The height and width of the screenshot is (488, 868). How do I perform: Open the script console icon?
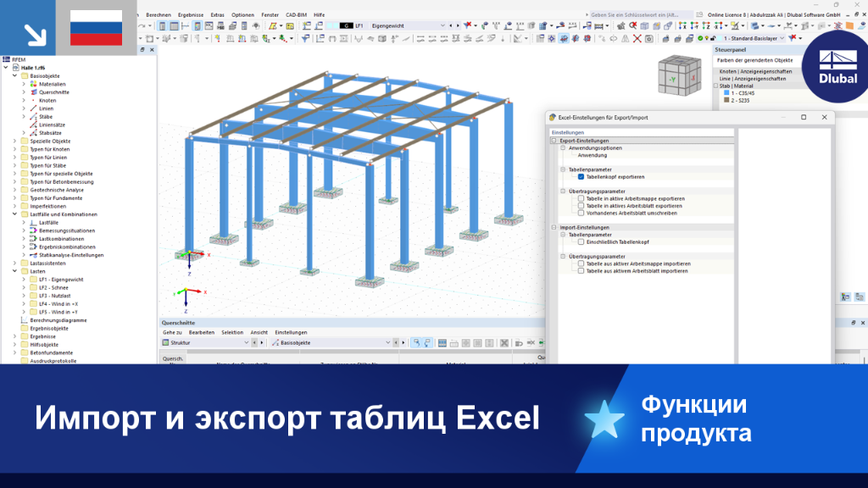209,26
